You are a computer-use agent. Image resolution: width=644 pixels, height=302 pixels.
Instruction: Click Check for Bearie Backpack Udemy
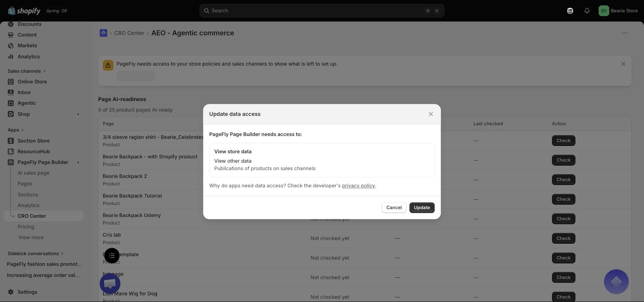pos(563,219)
